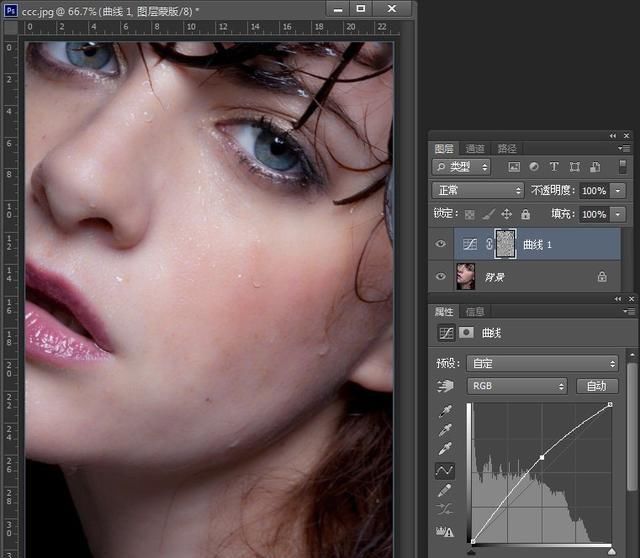Open the 预设 自定 dropdown
Image resolution: width=640 pixels, height=558 pixels.
coord(542,363)
